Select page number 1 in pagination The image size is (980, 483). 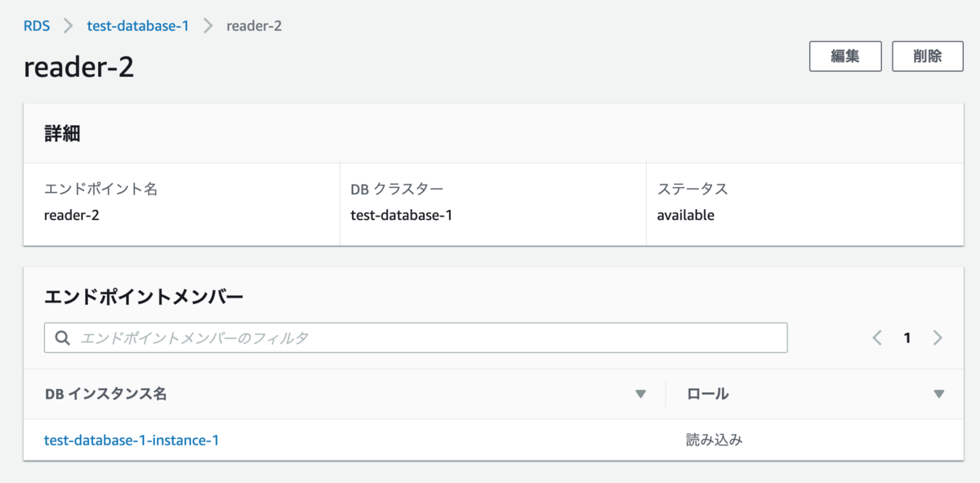[x=907, y=337]
